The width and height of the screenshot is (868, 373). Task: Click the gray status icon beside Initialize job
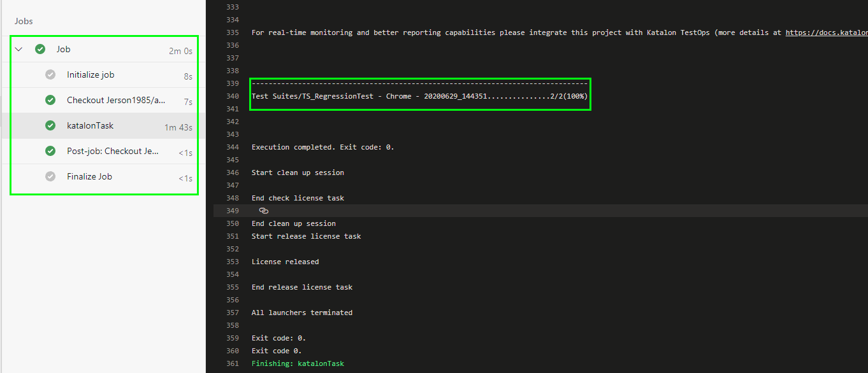click(x=50, y=74)
